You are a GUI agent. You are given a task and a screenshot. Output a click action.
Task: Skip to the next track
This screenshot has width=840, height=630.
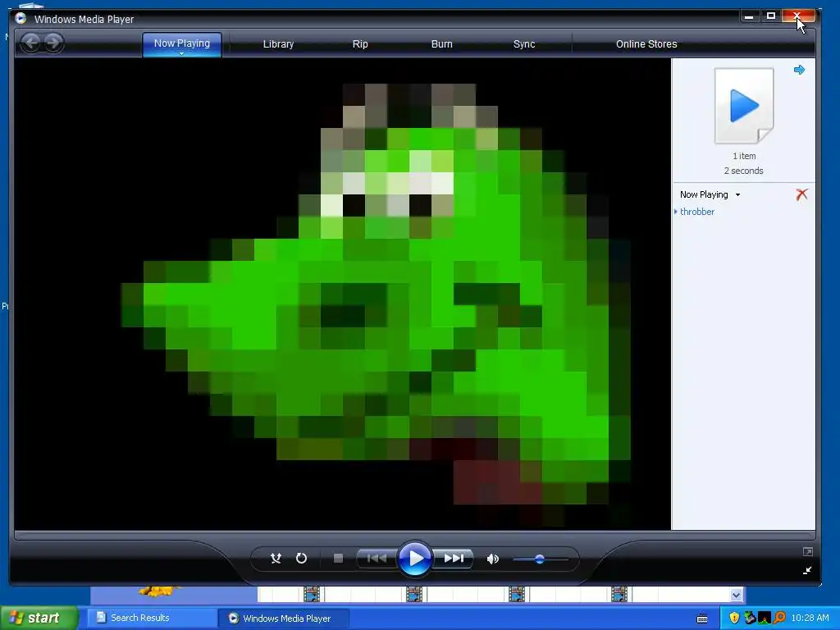[453, 558]
